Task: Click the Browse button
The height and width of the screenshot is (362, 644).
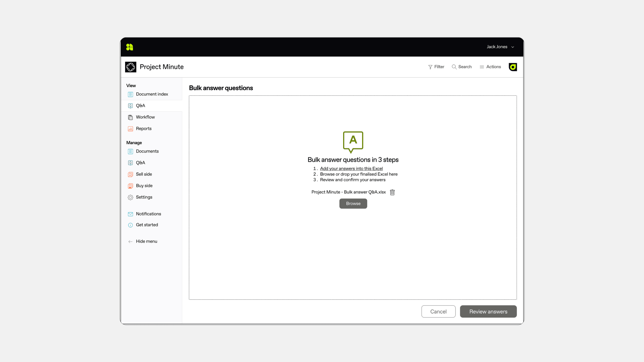Action: [353, 204]
